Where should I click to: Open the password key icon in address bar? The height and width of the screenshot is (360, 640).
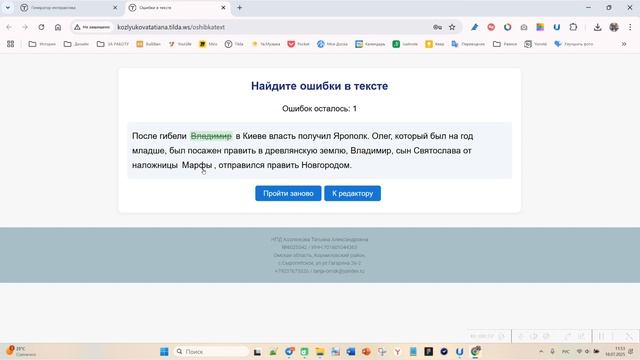tap(438, 27)
